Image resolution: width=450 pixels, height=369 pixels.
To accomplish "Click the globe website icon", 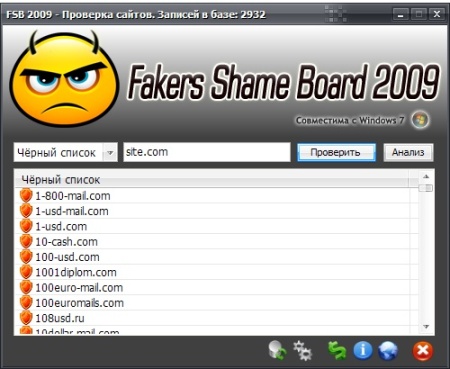I will 388,351.
